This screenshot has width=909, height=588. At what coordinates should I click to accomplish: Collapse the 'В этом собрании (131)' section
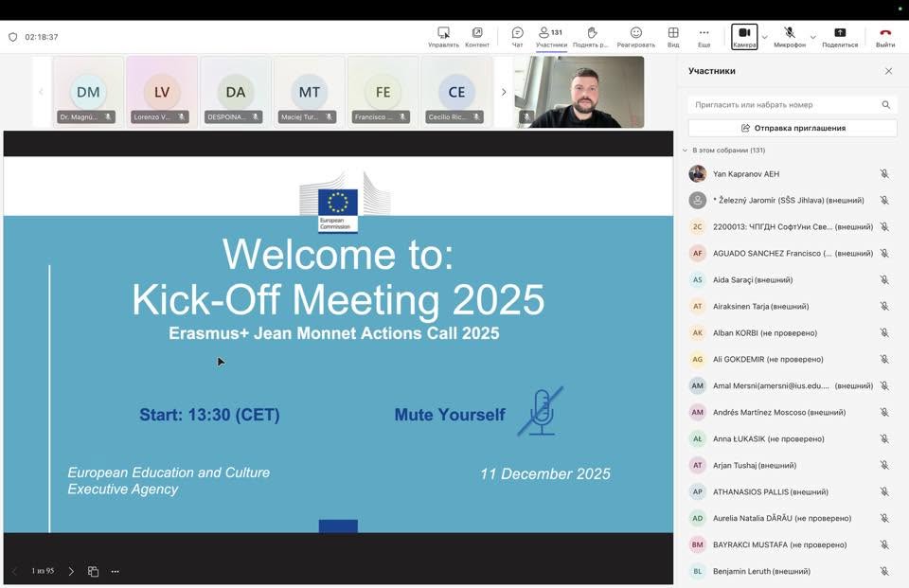point(685,151)
